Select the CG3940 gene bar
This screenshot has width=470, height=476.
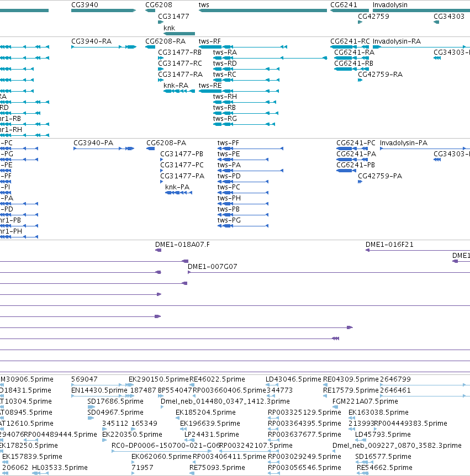click(103, 10)
